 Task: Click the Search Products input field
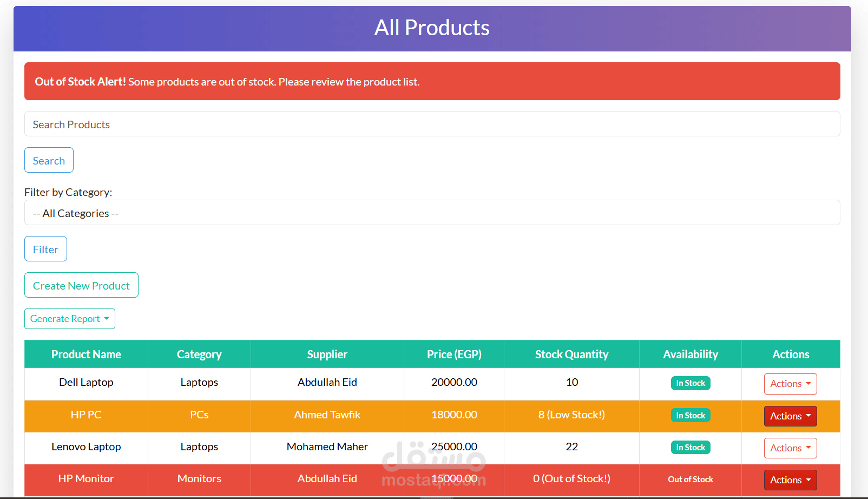coord(432,124)
